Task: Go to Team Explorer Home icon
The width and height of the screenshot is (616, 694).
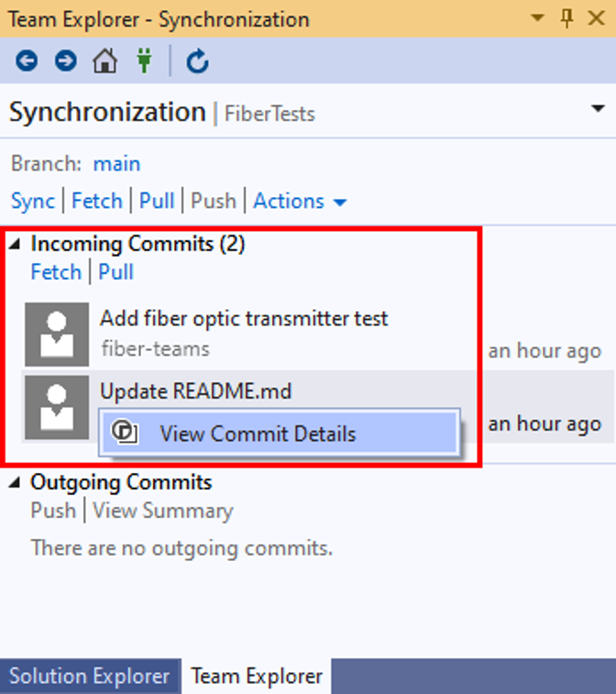Action: 104,61
